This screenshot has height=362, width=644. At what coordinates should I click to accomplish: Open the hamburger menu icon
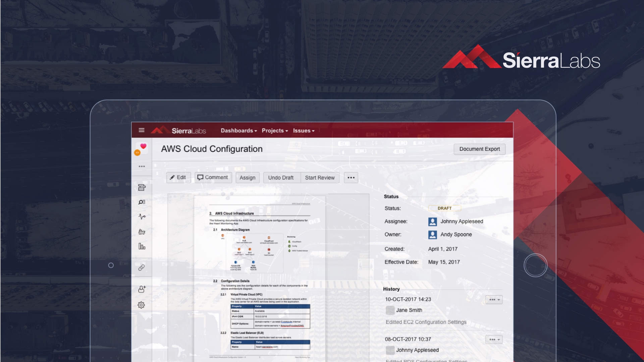pos(142,130)
